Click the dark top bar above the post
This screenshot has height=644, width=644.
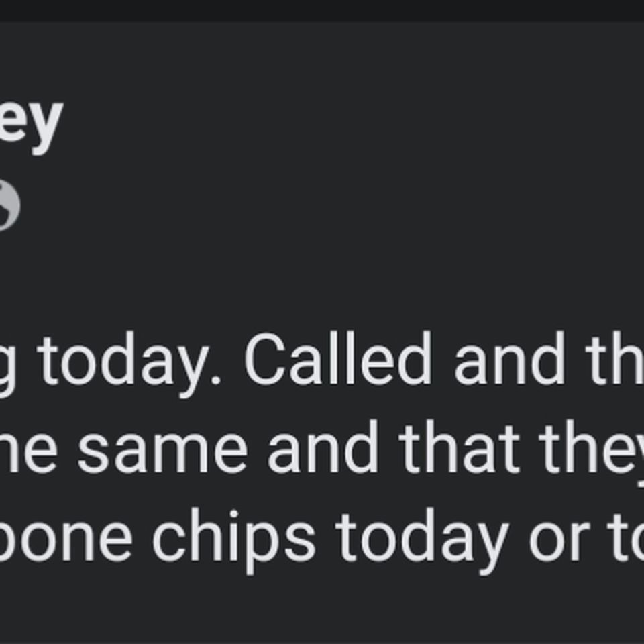tap(322, 11)
